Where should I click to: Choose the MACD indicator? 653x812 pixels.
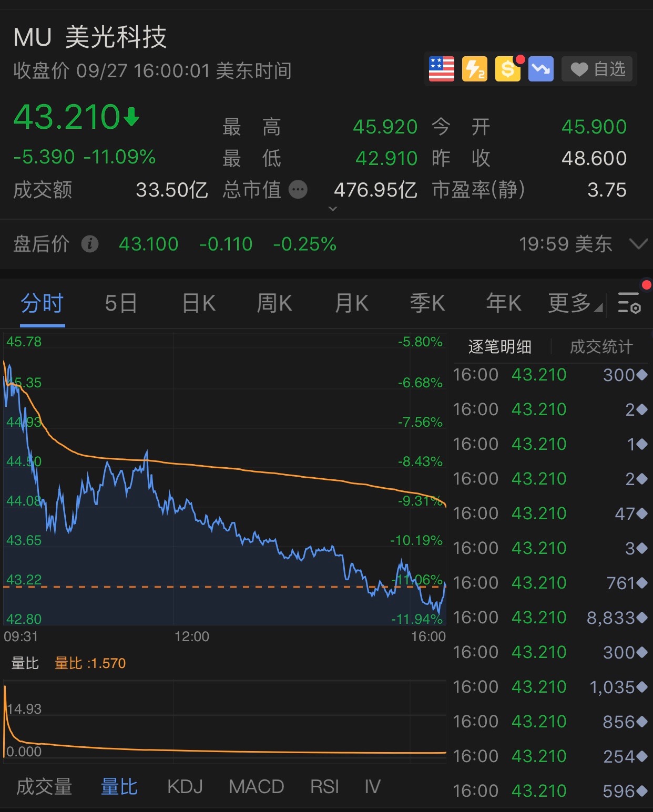(x=257, y=787)
